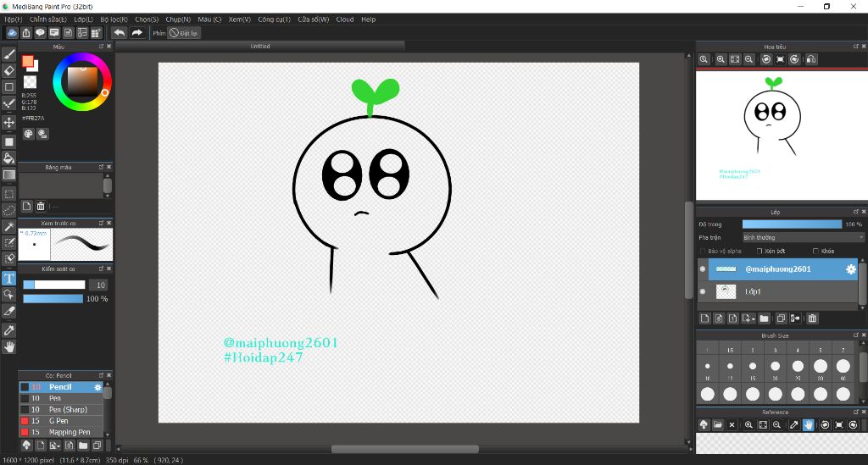Float the Kiểm soát cọ panel

pos(102,268)
